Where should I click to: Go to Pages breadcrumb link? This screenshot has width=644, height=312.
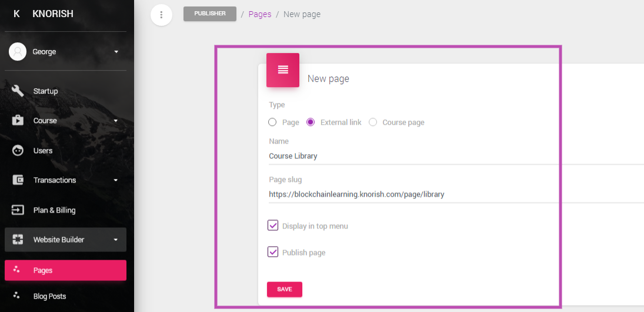(x=260, y=14)
